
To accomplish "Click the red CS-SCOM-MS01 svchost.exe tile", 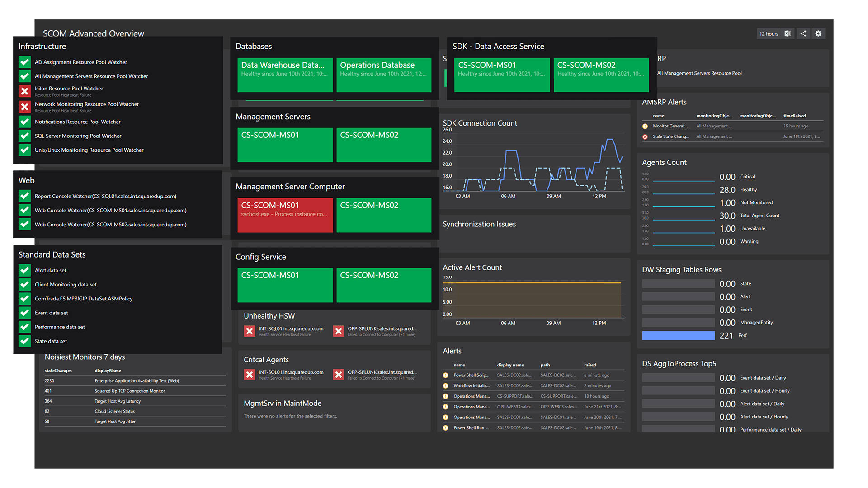I will (x=285, y=215).
